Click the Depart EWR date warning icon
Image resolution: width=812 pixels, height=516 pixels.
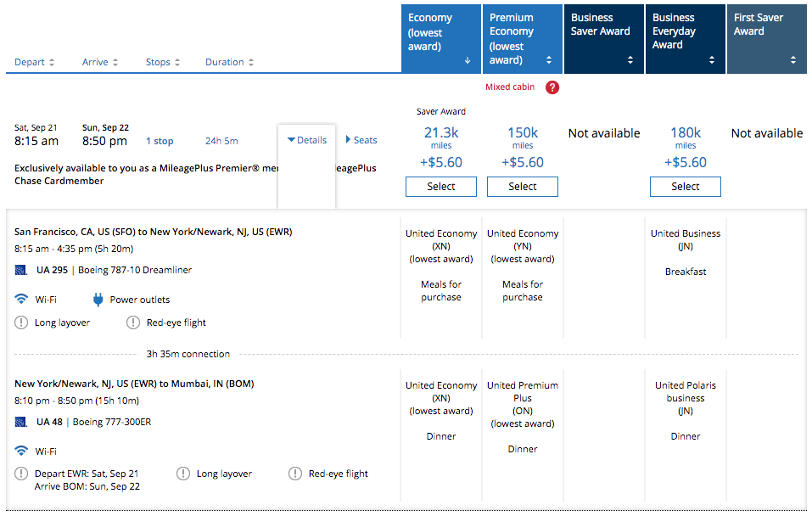pyautogui.click(x=21, y=474)
